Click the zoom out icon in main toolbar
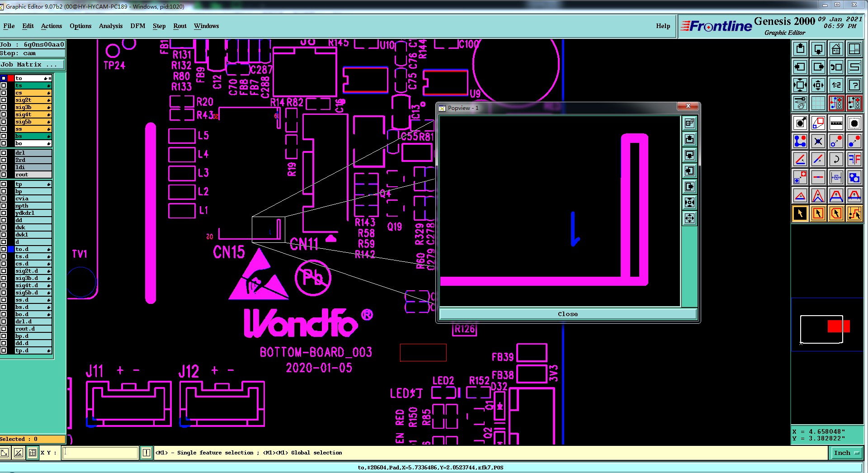 [818, 85]
